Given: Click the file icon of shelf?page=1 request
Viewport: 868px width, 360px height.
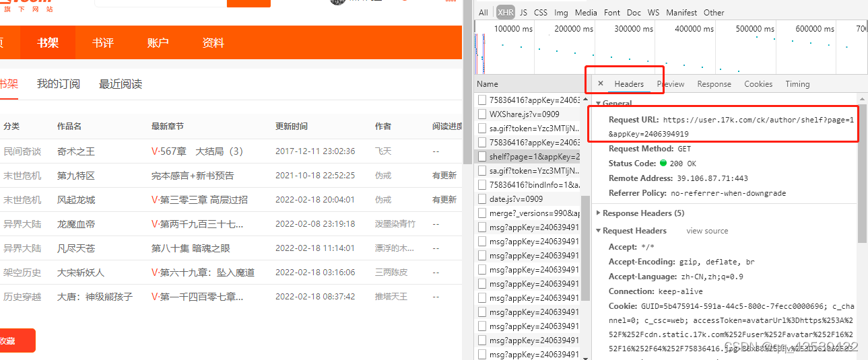Looking at the screenshot, I should pyautogui.click(x=482, y=156).
